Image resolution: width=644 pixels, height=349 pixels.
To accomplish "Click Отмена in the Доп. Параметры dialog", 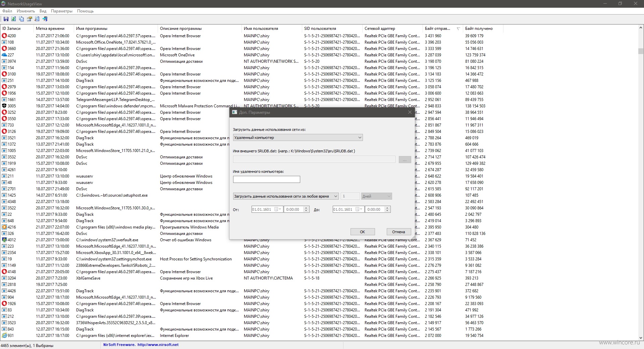I will (398, 232).
